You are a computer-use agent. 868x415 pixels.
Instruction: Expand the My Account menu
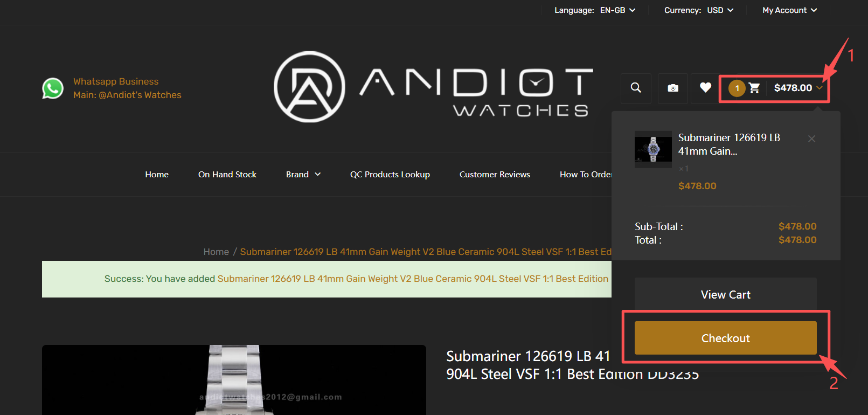790,10
